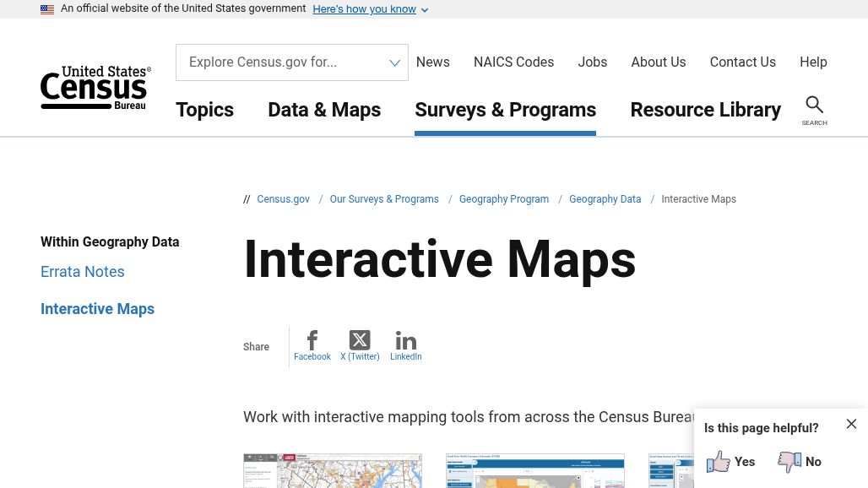Expand the search category chevron

point(394,62)
